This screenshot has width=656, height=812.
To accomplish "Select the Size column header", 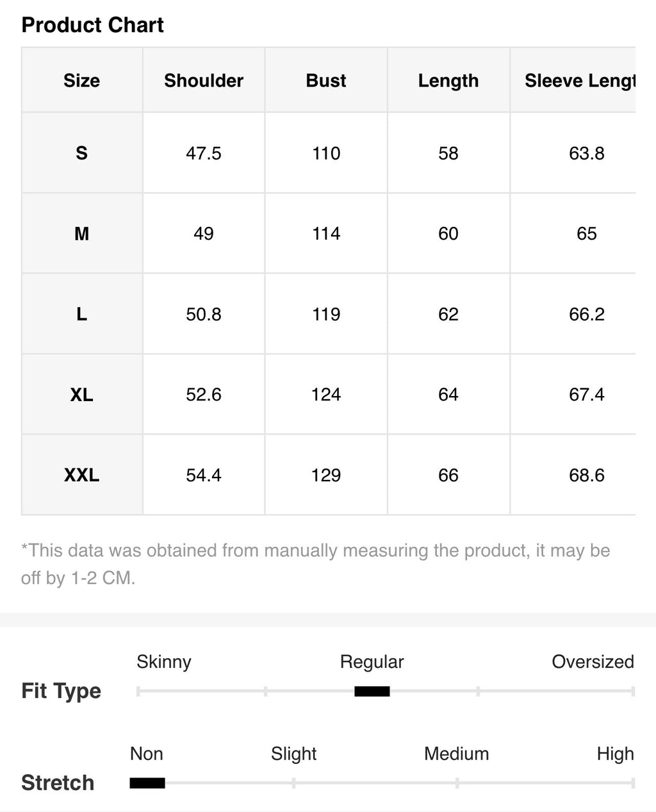I will pos(81,81).
